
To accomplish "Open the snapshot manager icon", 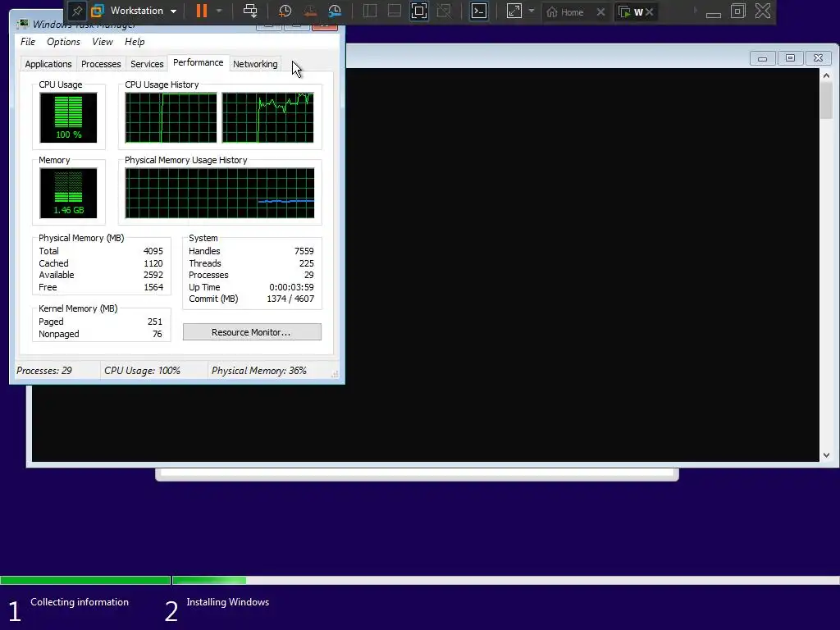I will [x=335, y=11].
